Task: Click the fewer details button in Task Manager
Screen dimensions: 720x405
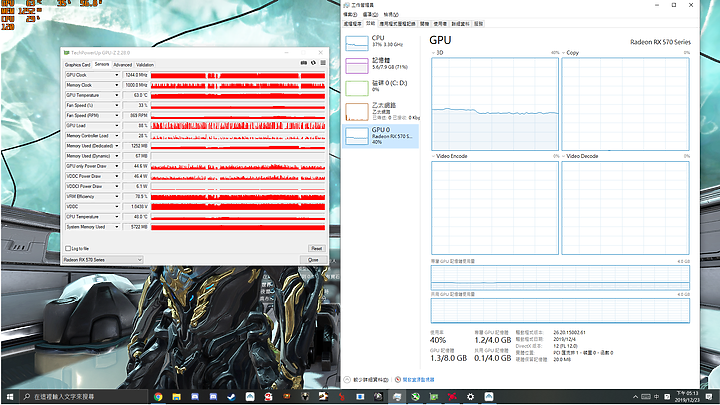Action: (x=366, y=380)
